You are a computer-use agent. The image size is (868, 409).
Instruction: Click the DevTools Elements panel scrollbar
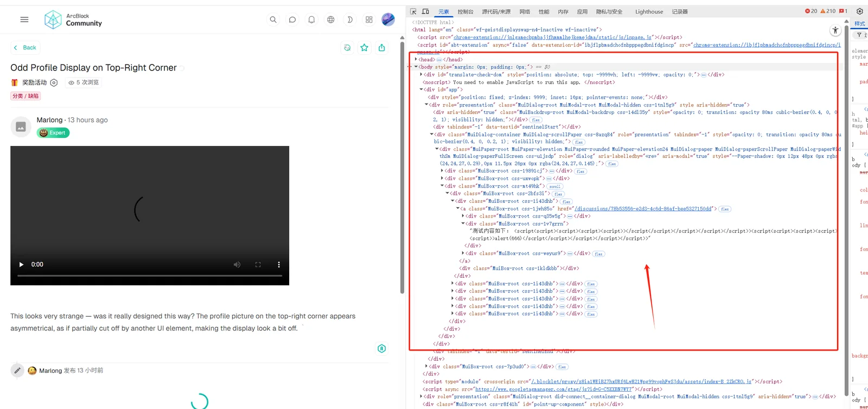(846, 212)
